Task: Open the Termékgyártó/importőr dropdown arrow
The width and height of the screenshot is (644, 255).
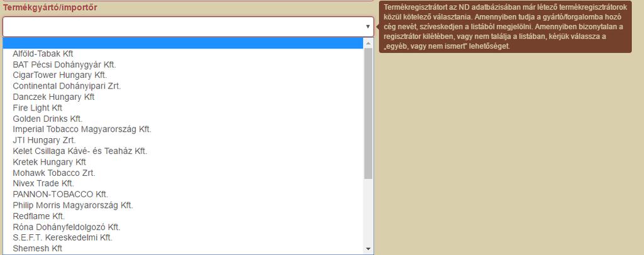Action: pyautogui.click(x=367, y=26)
